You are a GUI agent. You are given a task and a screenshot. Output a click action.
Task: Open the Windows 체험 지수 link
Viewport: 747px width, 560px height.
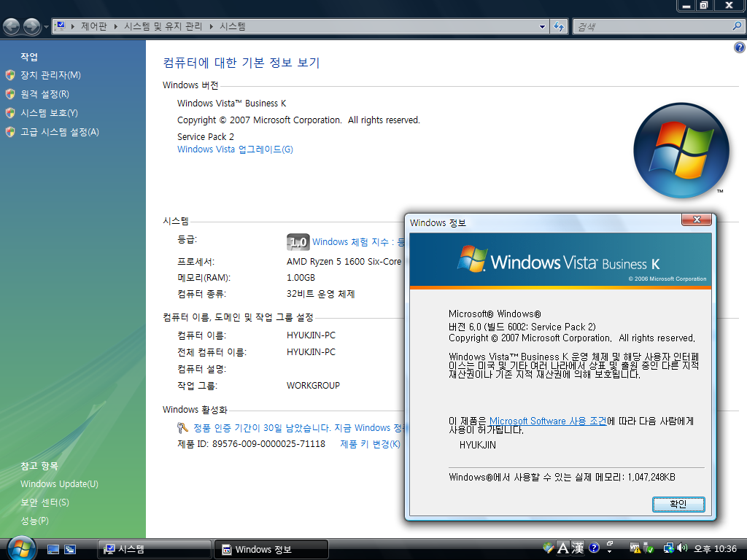(x=358, y=242)
